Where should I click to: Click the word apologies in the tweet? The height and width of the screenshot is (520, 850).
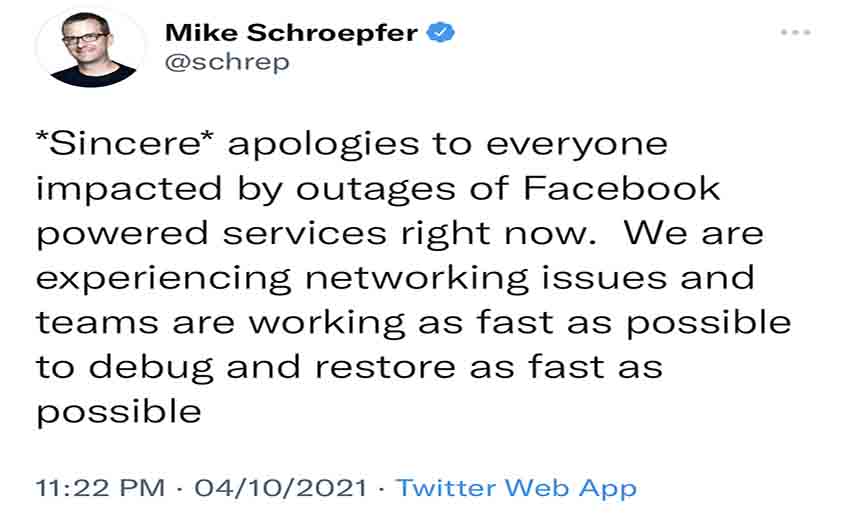323,146
